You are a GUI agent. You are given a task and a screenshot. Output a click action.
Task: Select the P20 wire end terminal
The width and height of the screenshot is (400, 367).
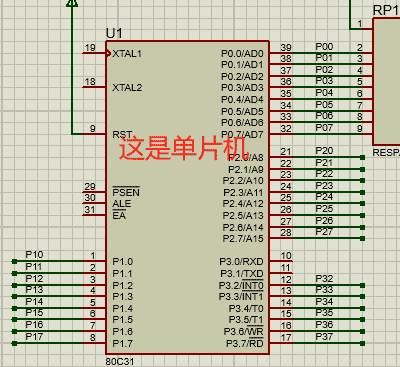(x=362, y=157)
